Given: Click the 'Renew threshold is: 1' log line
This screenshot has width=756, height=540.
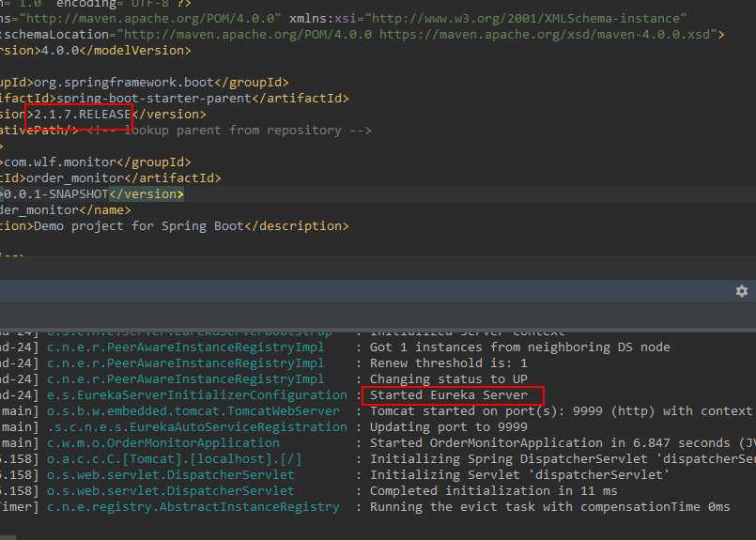Looking at the screenshot, I should (x=448, y=363).
